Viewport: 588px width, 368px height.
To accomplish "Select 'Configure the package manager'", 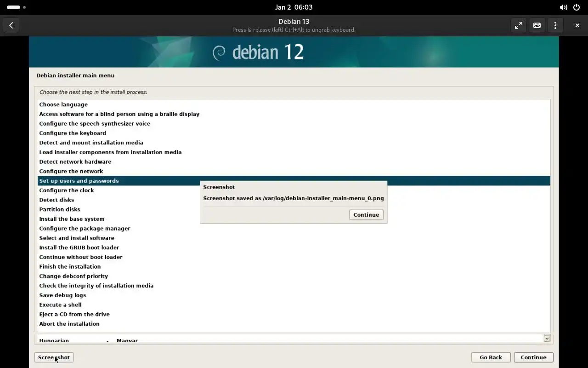I will [294, 229].
